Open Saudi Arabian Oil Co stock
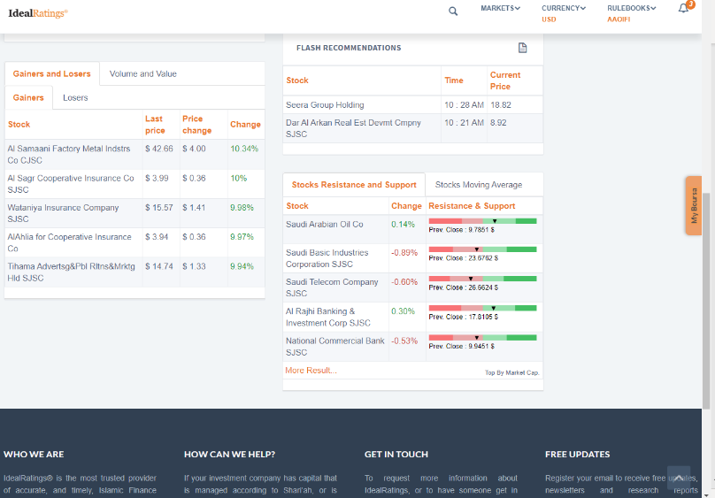 (324, 224)
